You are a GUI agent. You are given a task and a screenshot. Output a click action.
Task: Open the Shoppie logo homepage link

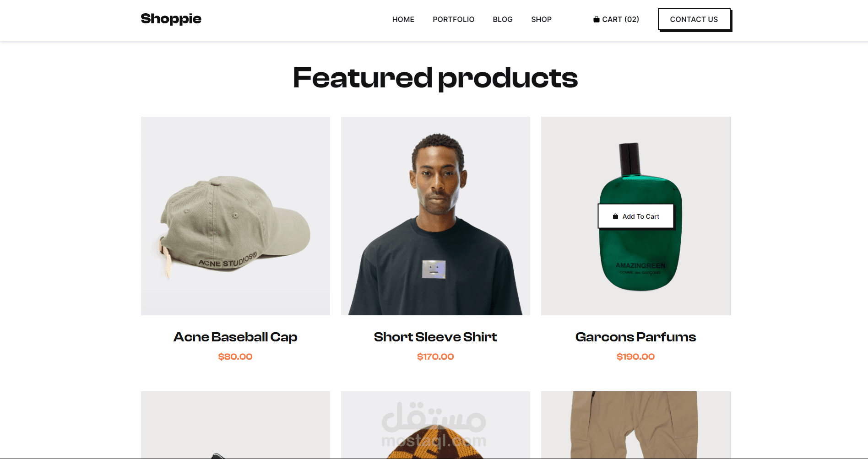(171, 19)
